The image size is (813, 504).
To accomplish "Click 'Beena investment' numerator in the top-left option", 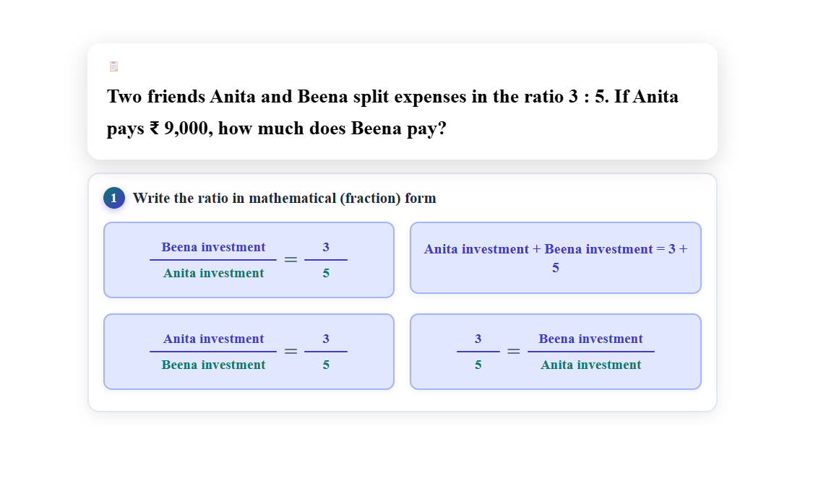I will [213, 247].
